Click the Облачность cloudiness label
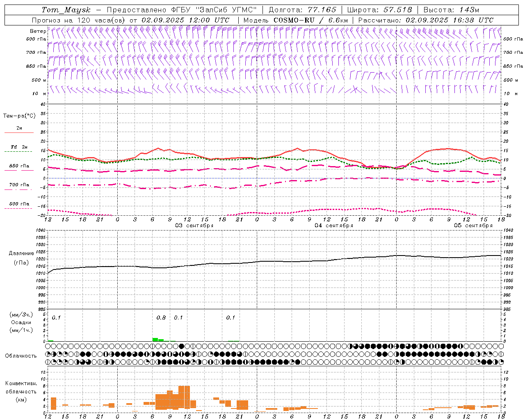The width and height of the screenshot is (525, 420). pos(21,356)
